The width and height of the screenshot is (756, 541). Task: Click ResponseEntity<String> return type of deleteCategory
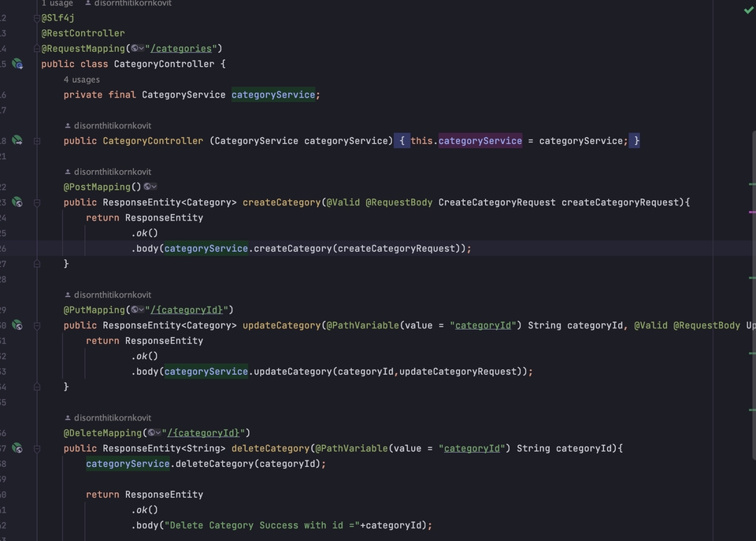(164, 448)
